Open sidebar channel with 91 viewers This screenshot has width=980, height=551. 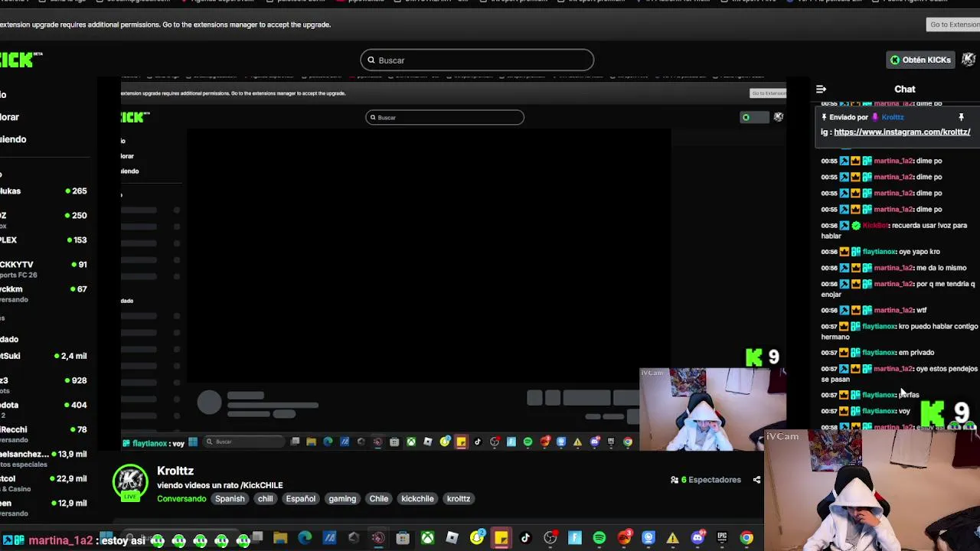coord(44,269)
